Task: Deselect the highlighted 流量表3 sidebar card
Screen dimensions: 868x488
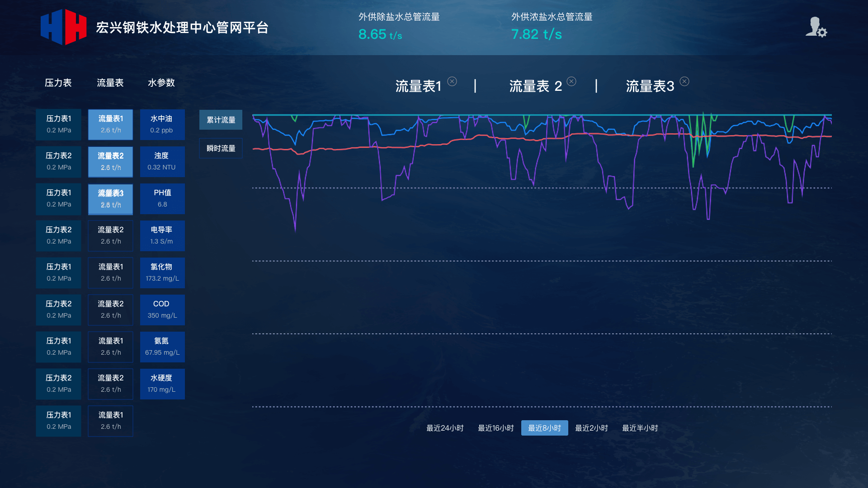Action: click(x=110, y=198)
